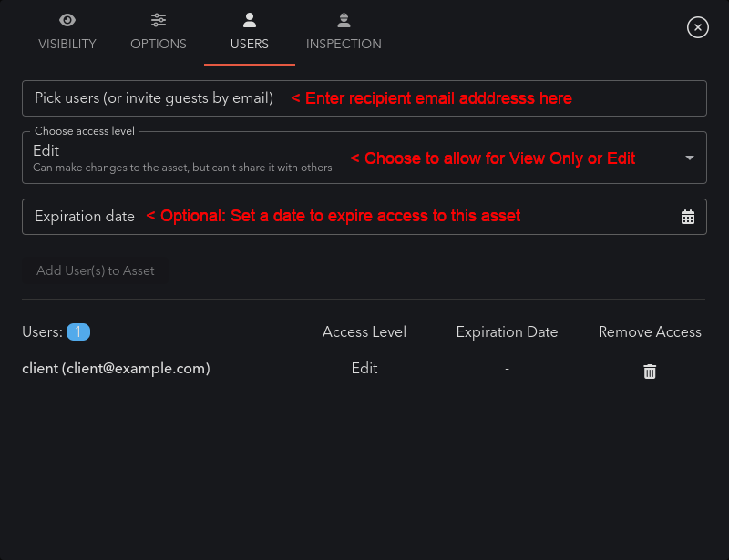This screenshot has height=560, width=729.
Task: Click the person icon above Users
Action: pyautogui.click(x=250, y=19)
